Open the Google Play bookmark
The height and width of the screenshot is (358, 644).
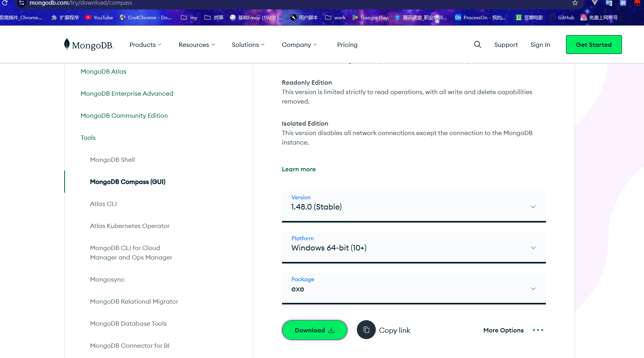pos(370,17)
